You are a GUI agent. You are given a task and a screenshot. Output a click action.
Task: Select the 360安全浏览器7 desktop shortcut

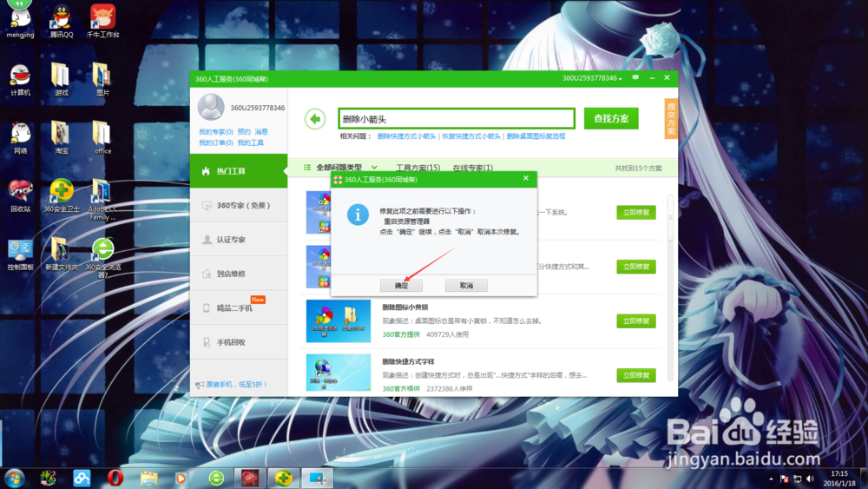pos(102,257)
